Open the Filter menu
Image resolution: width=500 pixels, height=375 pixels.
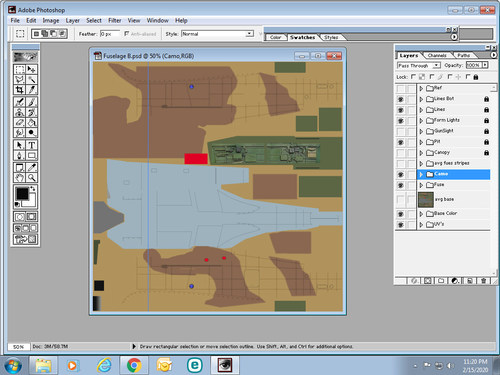[115, 20]
